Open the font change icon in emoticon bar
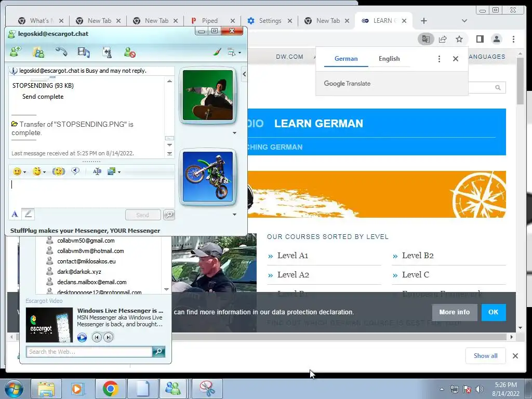The width and height of the screenshot is (532, 399). pyautogui.click(x=97, y=171)
